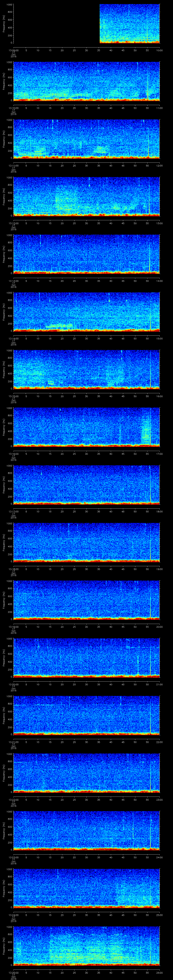Click the spectrogram panel starting at 13:09:00

tap(87, 24)
